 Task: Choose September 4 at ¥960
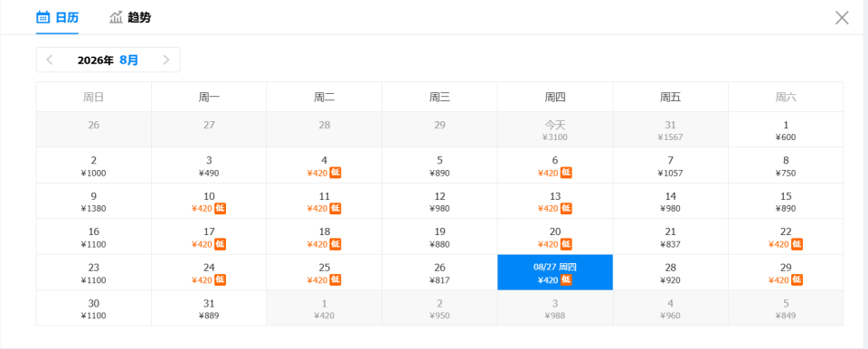pyautogui.click(x=670, y=308)
